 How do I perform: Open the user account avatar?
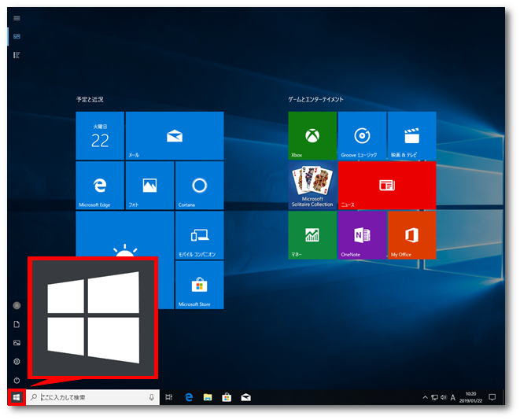[17, 305]
